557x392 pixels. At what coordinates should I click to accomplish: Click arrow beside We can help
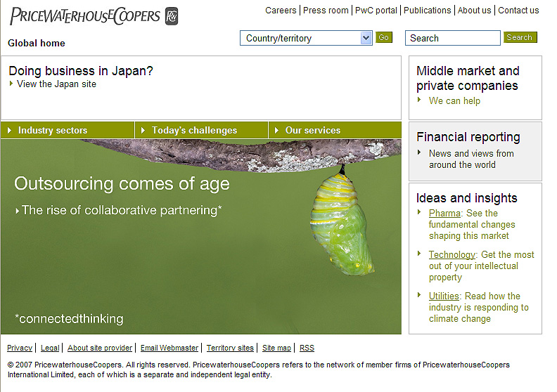419,100
